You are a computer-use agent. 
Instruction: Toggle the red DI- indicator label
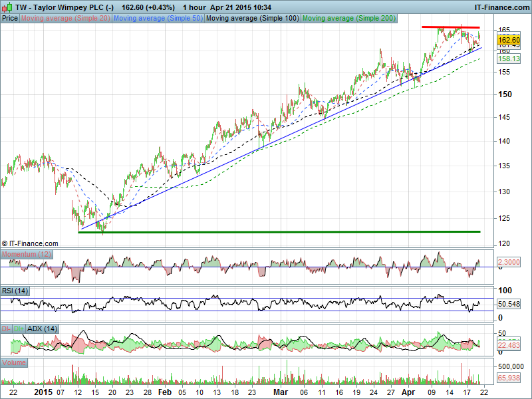coord(7,329)
